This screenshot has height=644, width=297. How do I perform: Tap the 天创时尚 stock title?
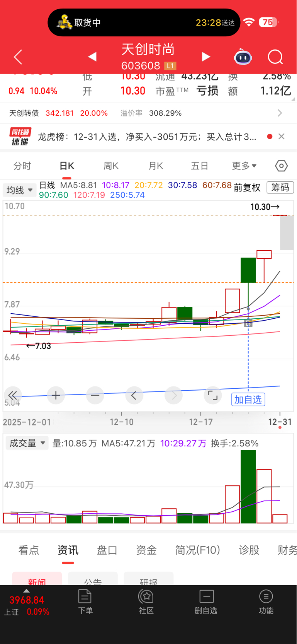tap(148, 50)
